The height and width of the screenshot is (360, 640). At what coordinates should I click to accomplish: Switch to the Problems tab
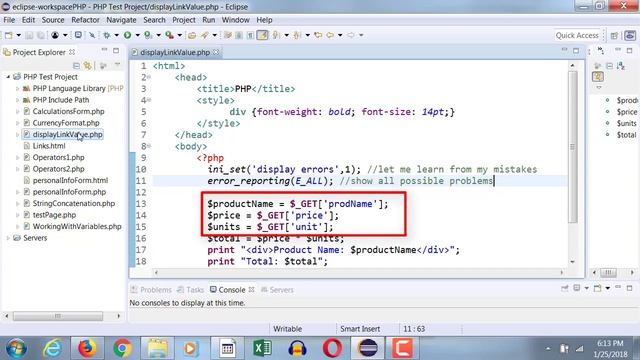[x=151, y=289]
